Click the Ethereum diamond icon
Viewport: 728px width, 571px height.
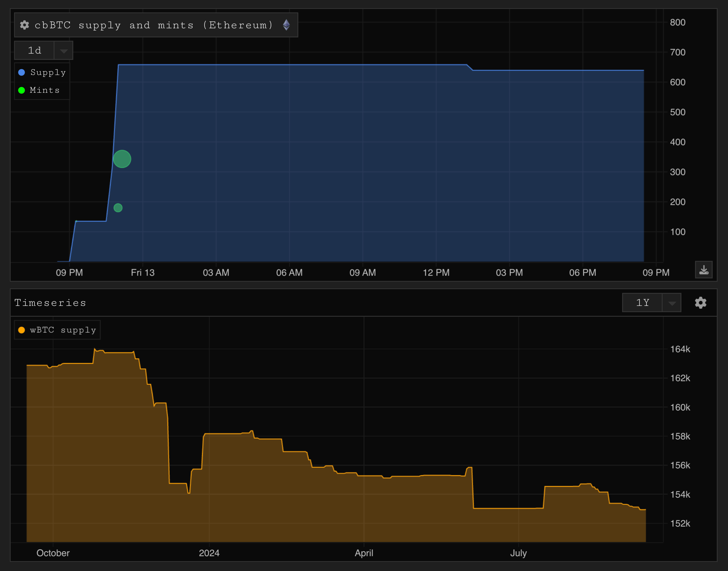pyautogui.click(x=286, y=25)
